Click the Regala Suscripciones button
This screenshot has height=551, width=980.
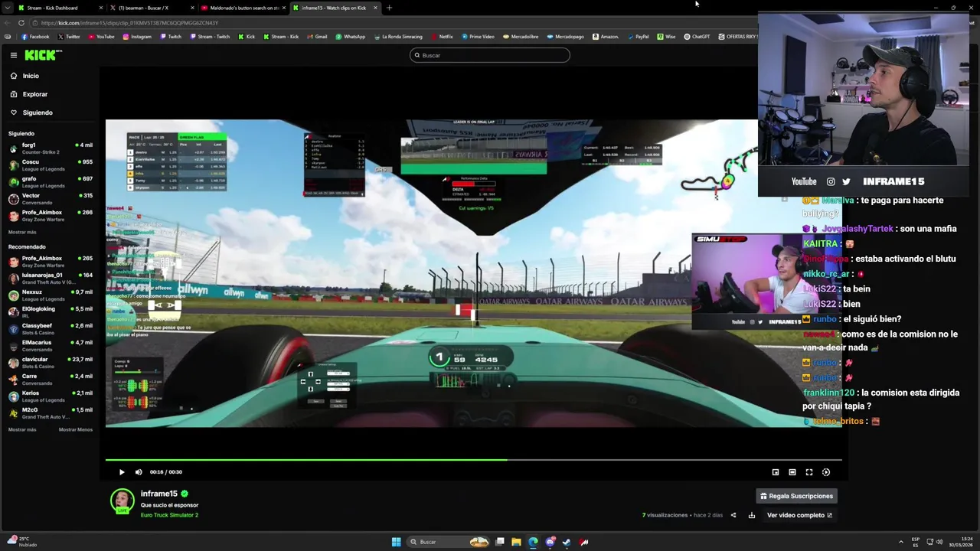coord(796,496)
